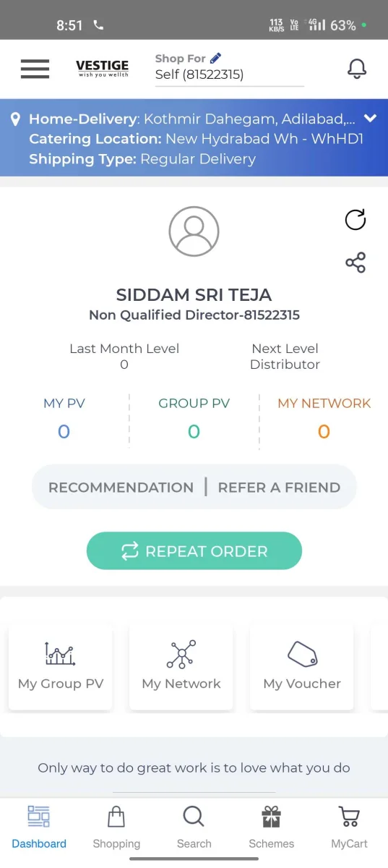Go to the Shopping tab

116,828
